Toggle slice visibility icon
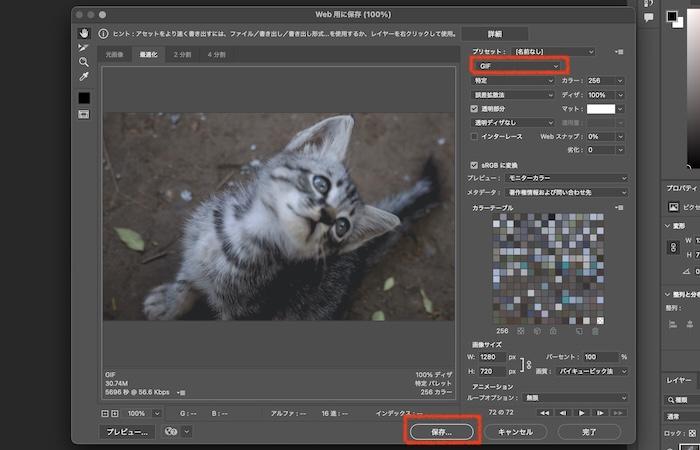 tap(84, 114)
